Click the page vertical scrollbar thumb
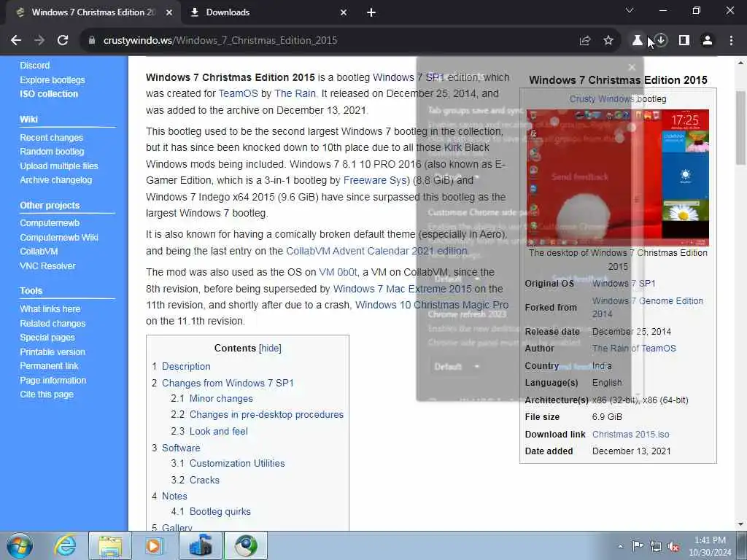The image size is (747, 560). (x=741, y=128)
